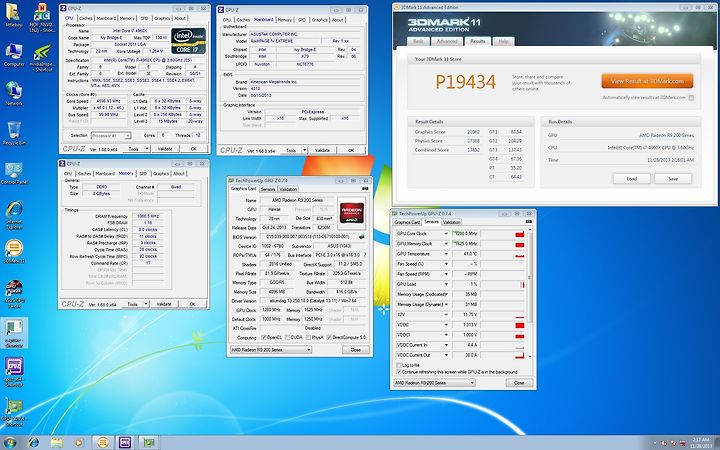Open the Control Panel desktop icon
This screenshot has height=450, width=720.
pos(14,173)
